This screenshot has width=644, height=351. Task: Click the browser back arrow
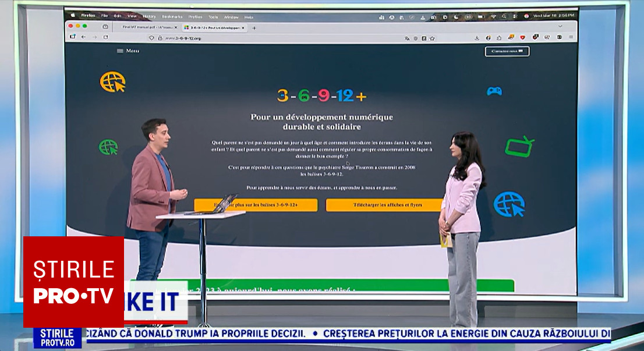tap(83, 37)
